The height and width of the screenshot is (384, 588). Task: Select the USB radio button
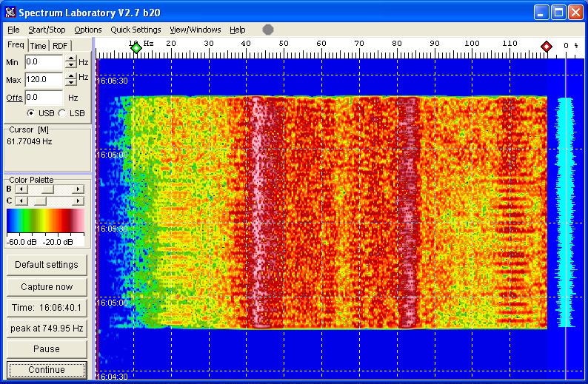coord(31,112)
